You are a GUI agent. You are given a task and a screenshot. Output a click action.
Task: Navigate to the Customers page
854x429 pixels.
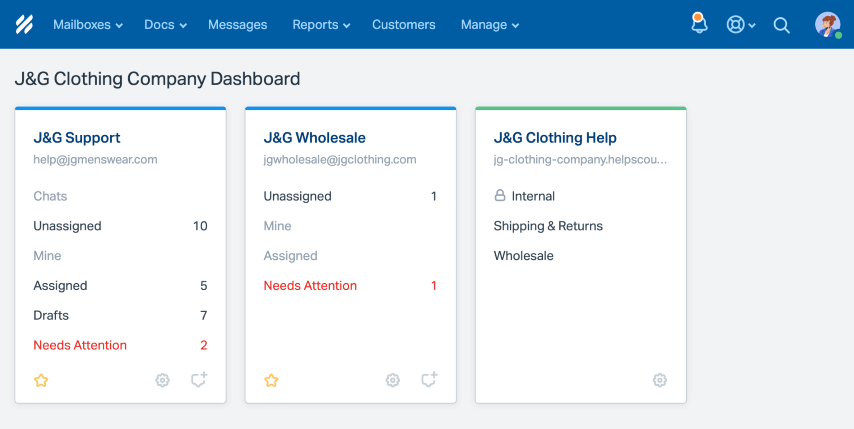tap(403, 25)
